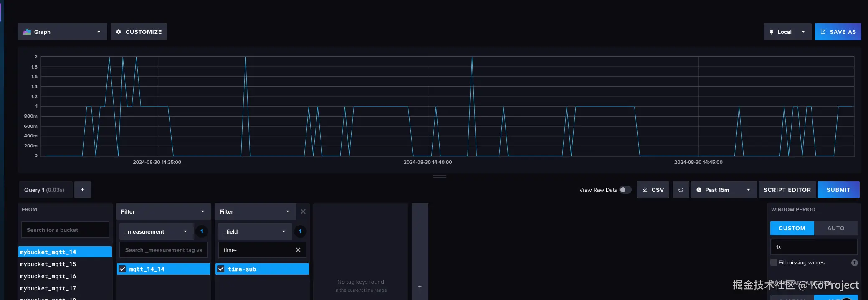Add a new filter column with plus
Screen dimensions: 868x300
pyautogui.click(x=420, y=286)
